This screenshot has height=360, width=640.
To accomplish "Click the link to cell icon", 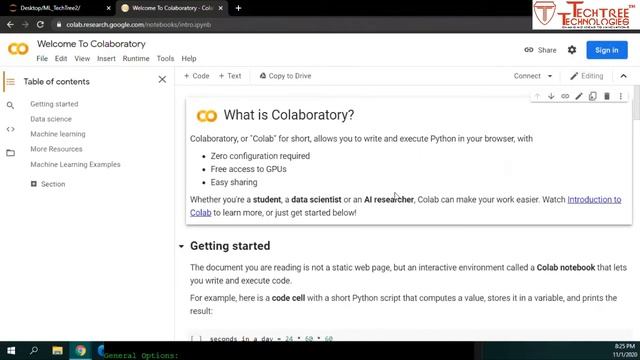I will [x=565, y=96].
